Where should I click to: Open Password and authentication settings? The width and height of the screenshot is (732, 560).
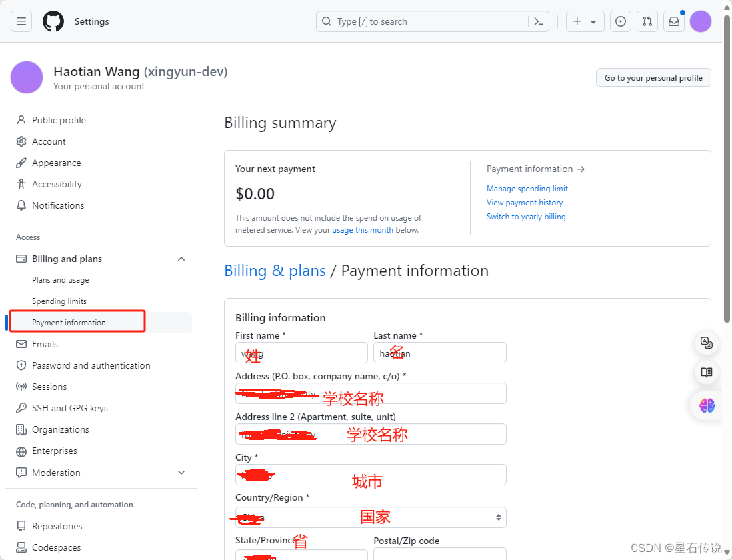pyautogui.click(x=91, y=365)
